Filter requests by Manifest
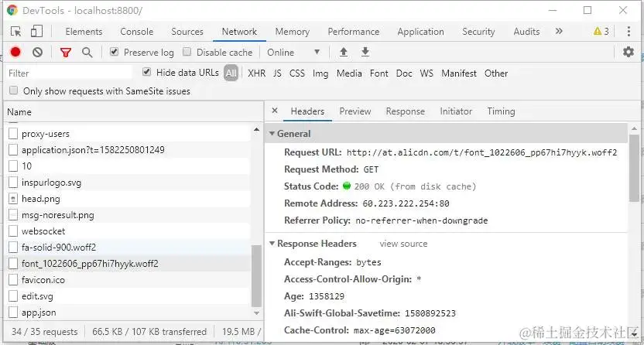Viewport: 644px width, 345px height. coord(459,73)
